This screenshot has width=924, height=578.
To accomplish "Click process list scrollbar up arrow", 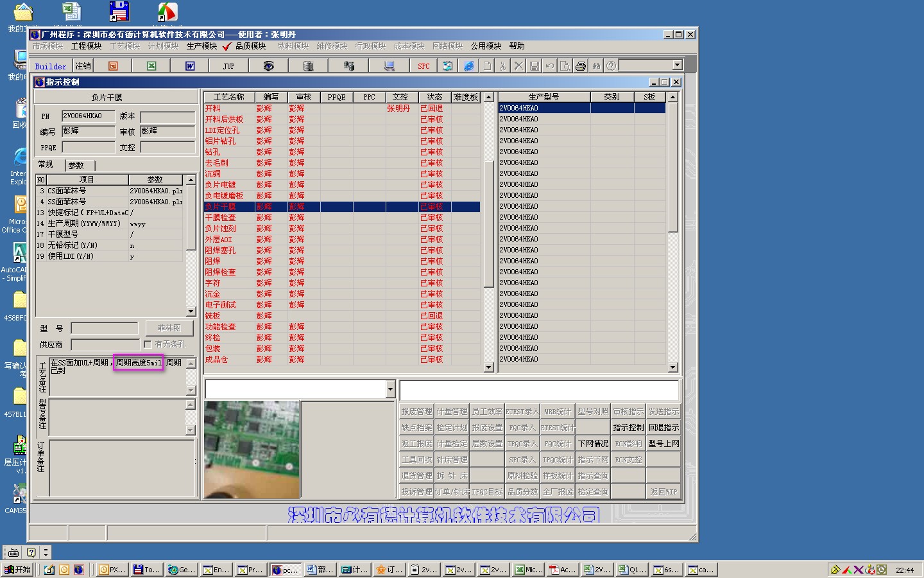I will pos(488,97).
